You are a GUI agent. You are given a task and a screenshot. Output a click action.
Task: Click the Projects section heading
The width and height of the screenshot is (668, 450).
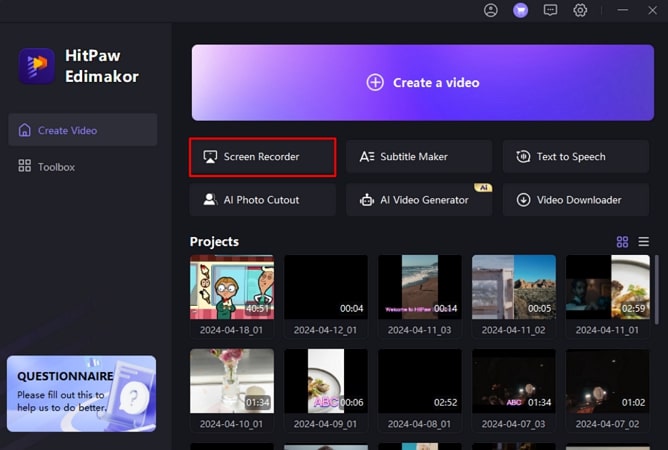(214, 242)
